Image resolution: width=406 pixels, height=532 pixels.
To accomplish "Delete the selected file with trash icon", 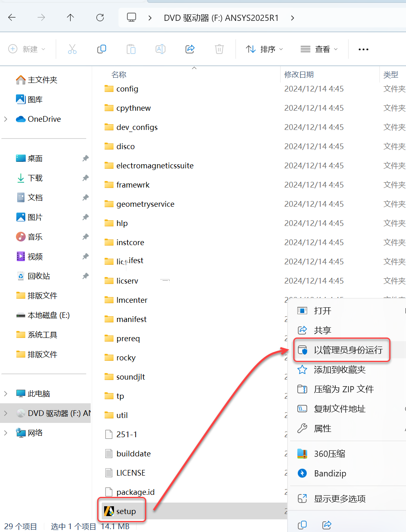I will tap(219, 49).
